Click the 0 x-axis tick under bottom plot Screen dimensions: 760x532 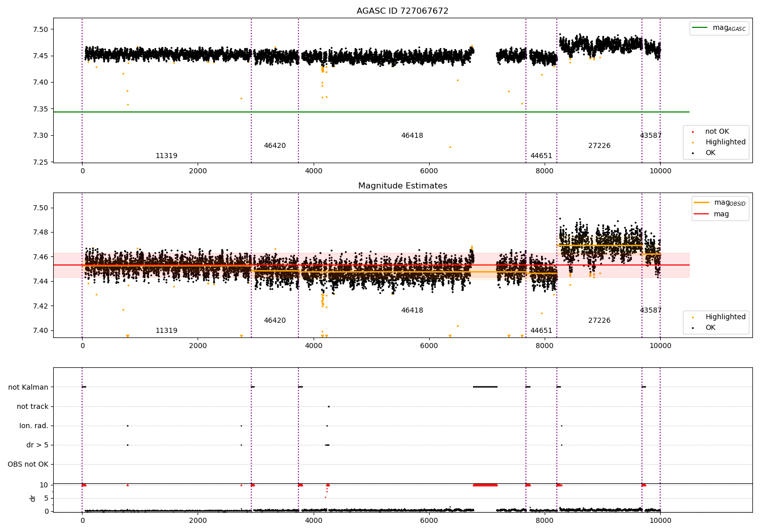tap(82, 521)
